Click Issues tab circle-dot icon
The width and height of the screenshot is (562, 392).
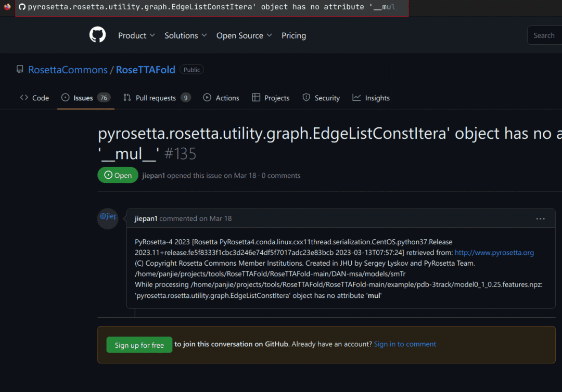point(65,97)
